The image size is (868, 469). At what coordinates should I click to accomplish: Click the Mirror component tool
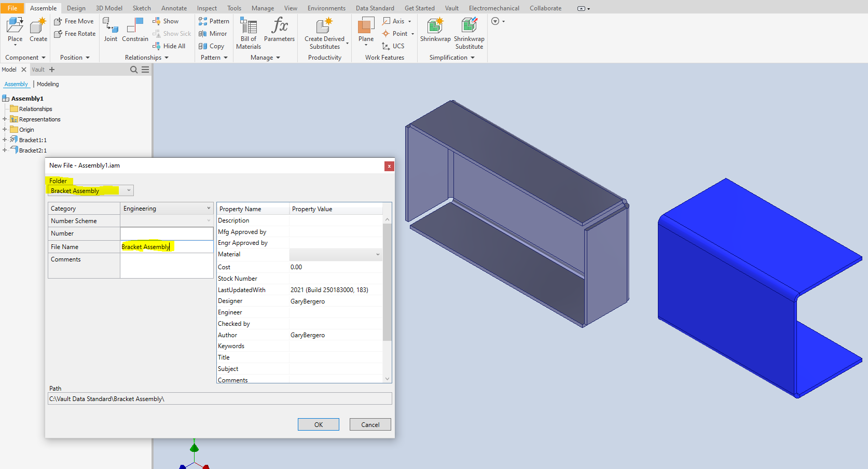[x=213, y=34]
